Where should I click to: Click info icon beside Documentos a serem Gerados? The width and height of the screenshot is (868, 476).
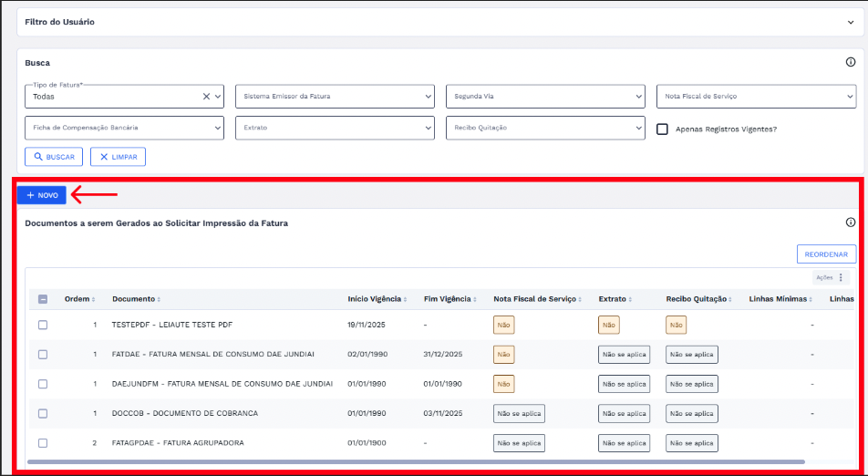(850, 222)
